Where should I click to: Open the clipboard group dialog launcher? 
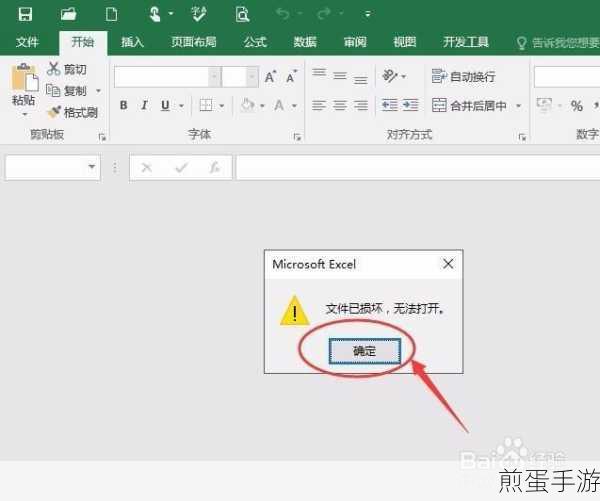[x=102, y=137]
